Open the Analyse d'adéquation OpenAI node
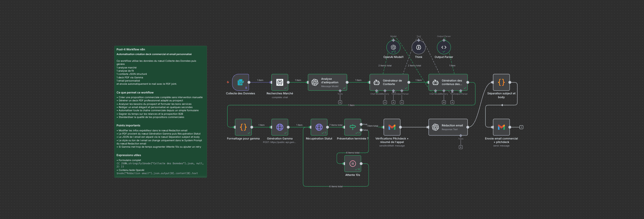Image resolution: width=644 pixels, height=219 pixels. (327, 82)
